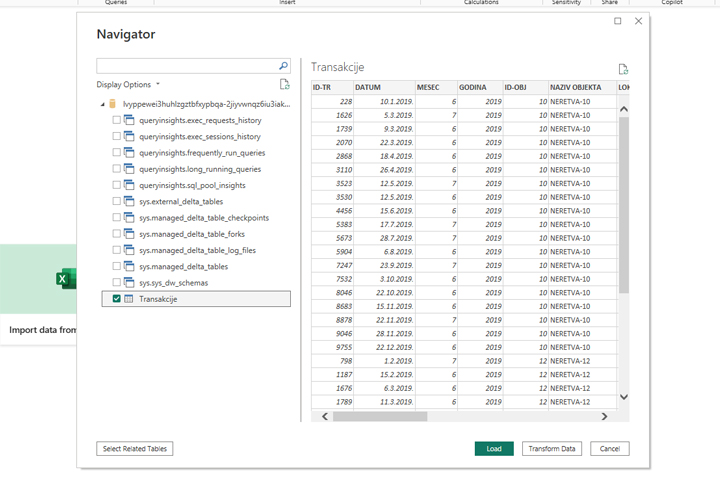Click the search magnifier icon in Navigator
This screenshot has width=720, height=480.
[283, 66]
